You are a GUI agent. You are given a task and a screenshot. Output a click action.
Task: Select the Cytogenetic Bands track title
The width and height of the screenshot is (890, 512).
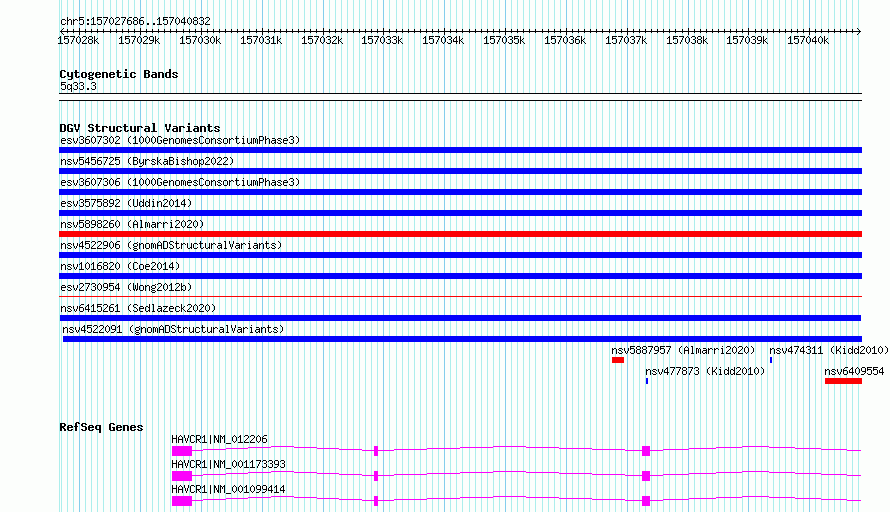click(119, 74)
